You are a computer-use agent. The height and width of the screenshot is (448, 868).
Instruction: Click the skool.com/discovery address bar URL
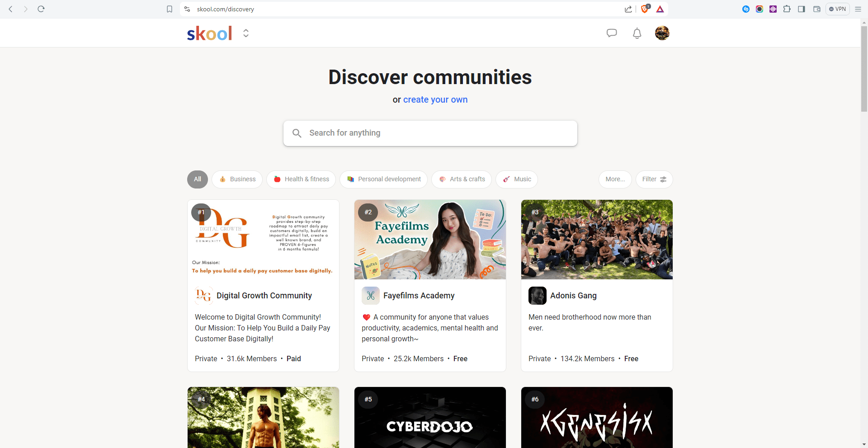[226, 9]
